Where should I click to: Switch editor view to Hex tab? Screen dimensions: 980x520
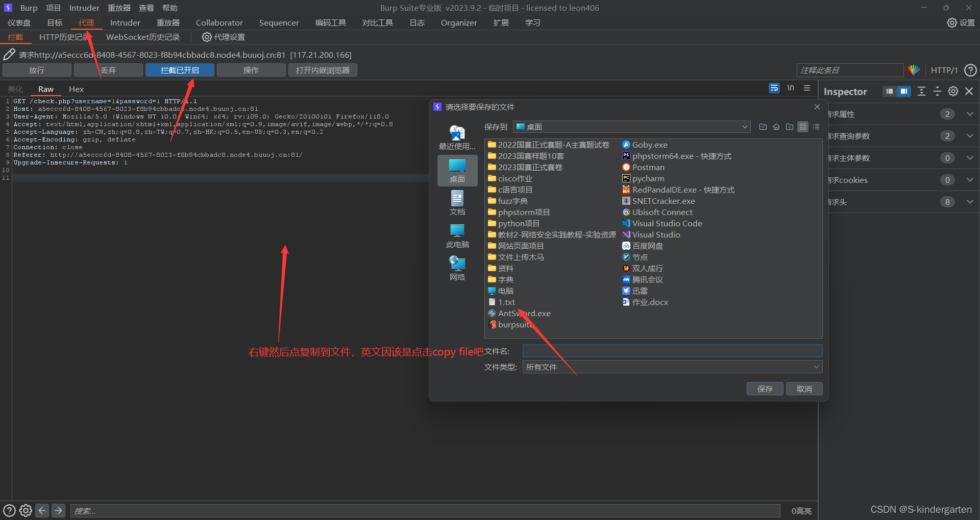tap(76, 89)
